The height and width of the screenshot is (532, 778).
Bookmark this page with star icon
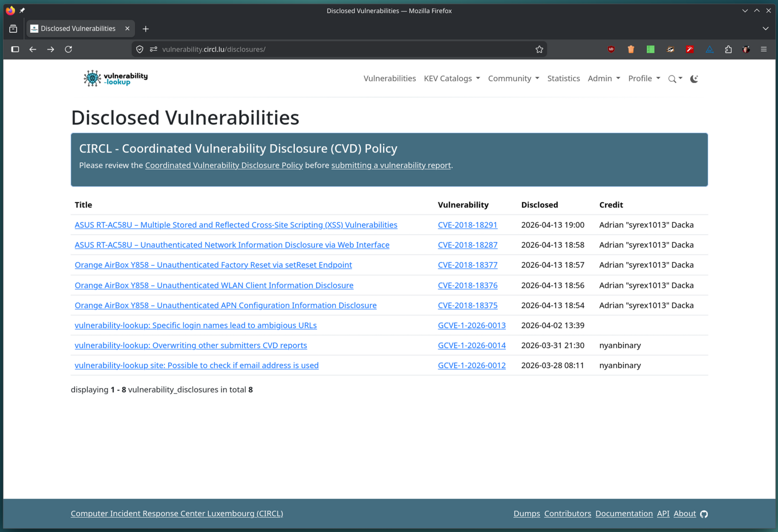tap(539, 49)
